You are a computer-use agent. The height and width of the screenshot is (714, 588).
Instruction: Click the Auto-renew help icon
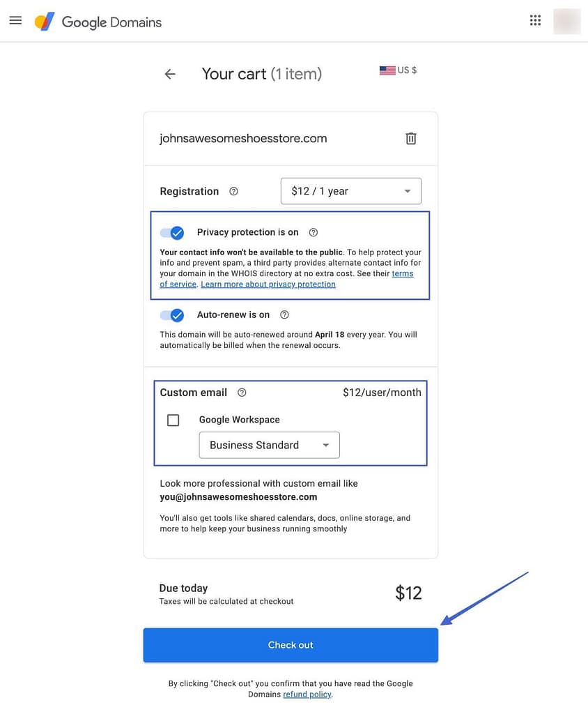coord(284,314)
